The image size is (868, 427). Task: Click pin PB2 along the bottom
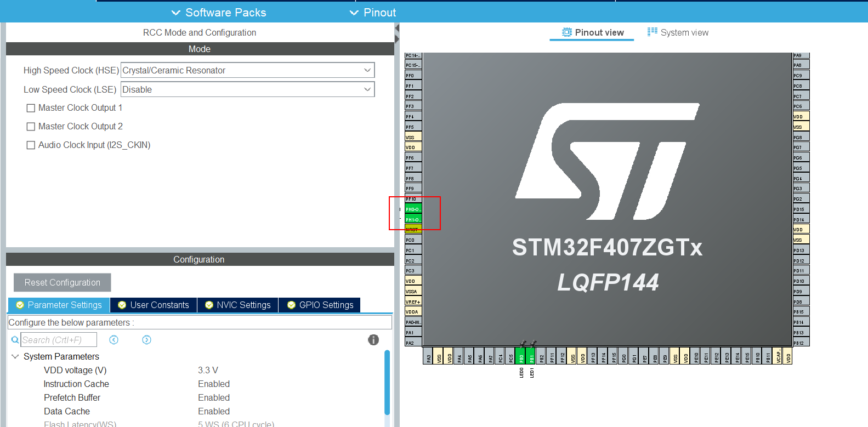click(541, 356)
